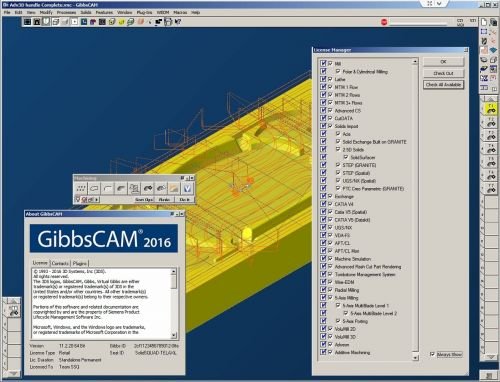
Task: Click the tool list scroll-up arrow above T1
Action: [x=491, y=99]
